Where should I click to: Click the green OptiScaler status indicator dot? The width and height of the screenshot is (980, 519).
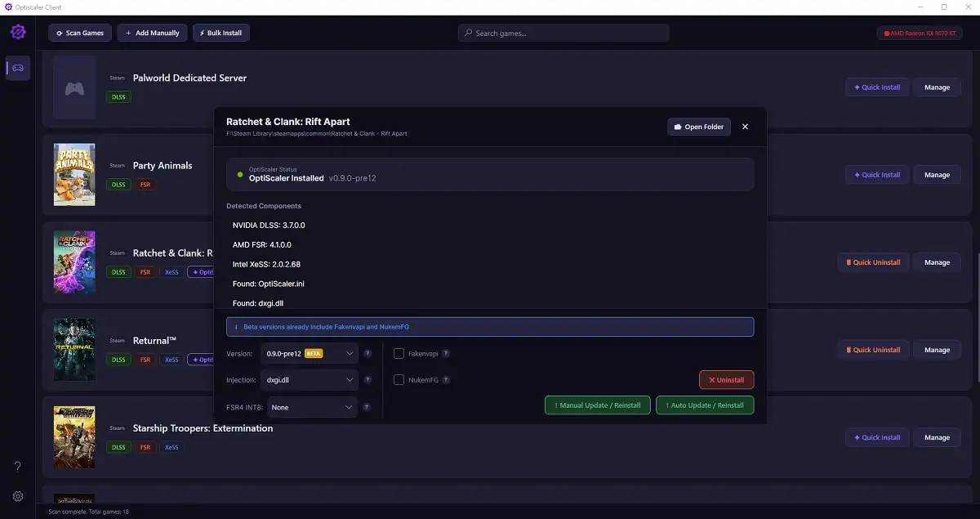coord(240,174)
